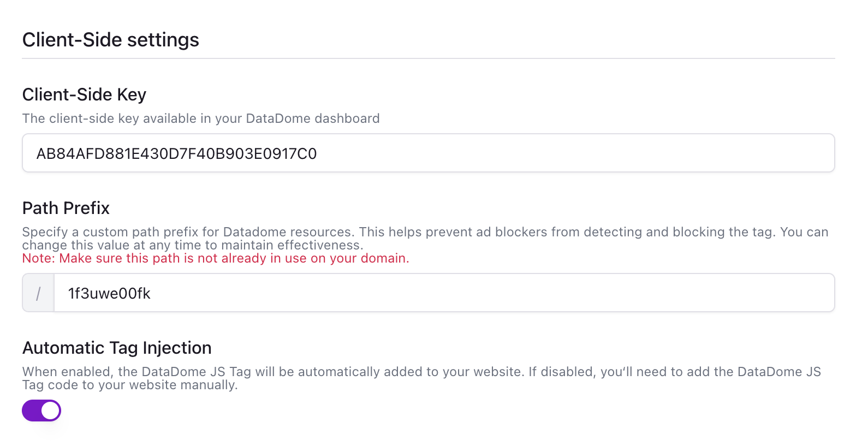Click the Path Prefix heading text
The height and width of the screenshot is (446, 868).
[x=66, y=207]
